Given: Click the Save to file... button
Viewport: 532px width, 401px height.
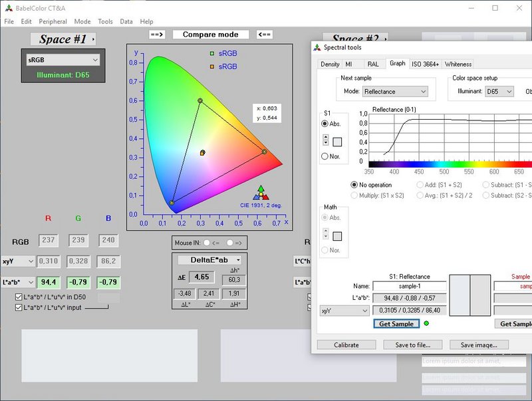Looking at the screenshot, I should coord(412,344).
